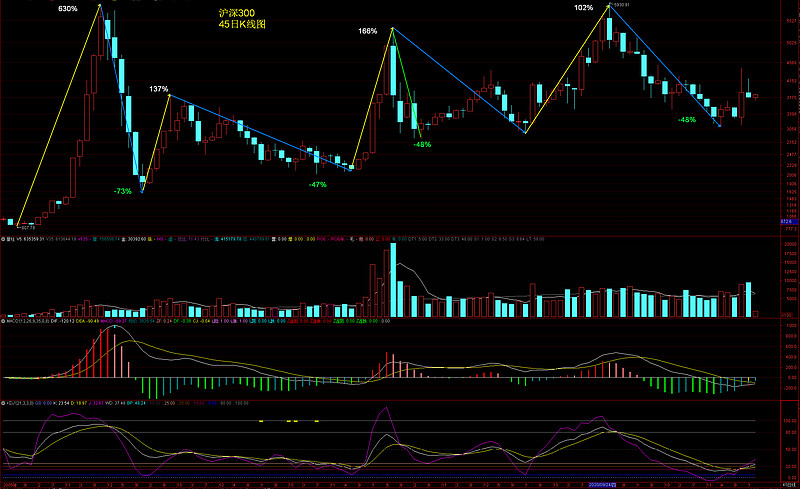Image resolution: width=800 pixels, height=489 pixels.
Task: Select the 166% rally label
Action: click(x=368, y=31)
